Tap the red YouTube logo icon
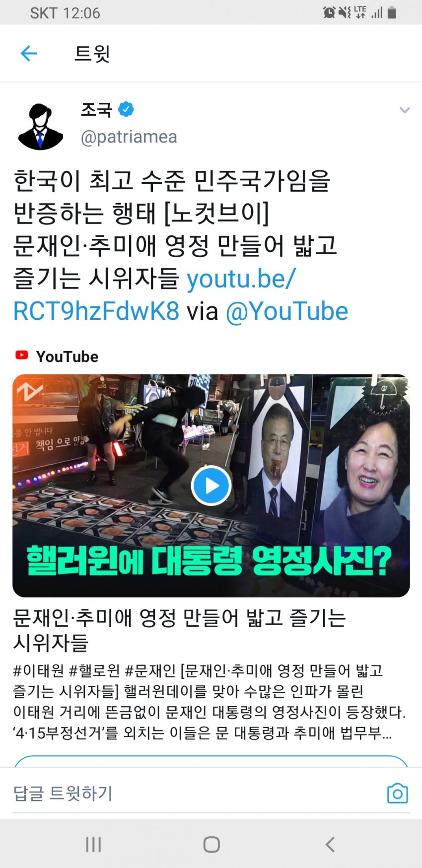422x868 pixels. tap(22, 355)
